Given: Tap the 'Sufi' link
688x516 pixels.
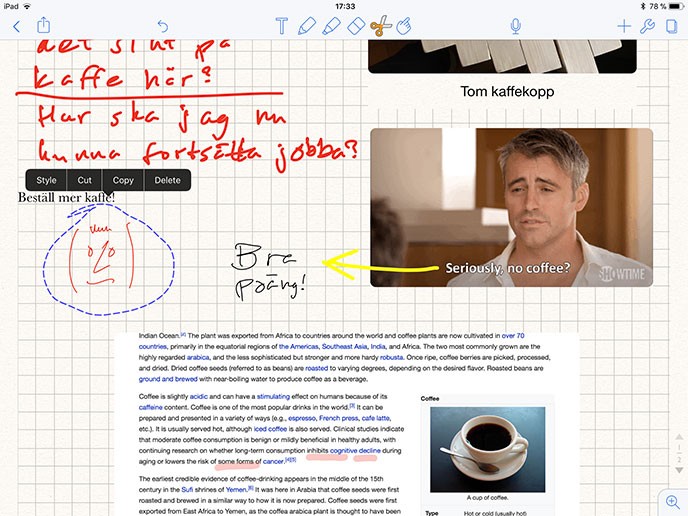Looking at the screenshot, I should click(187, 490).
